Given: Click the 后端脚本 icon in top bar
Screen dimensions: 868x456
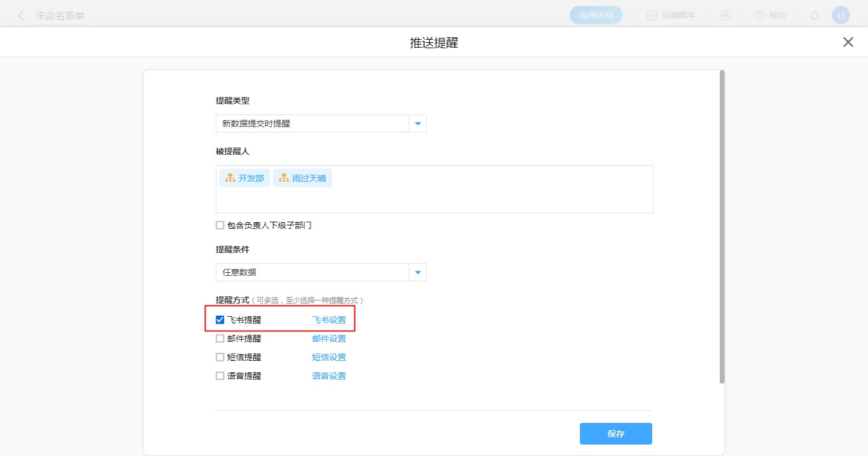Looking at the screenshot, I should (652, 16).
